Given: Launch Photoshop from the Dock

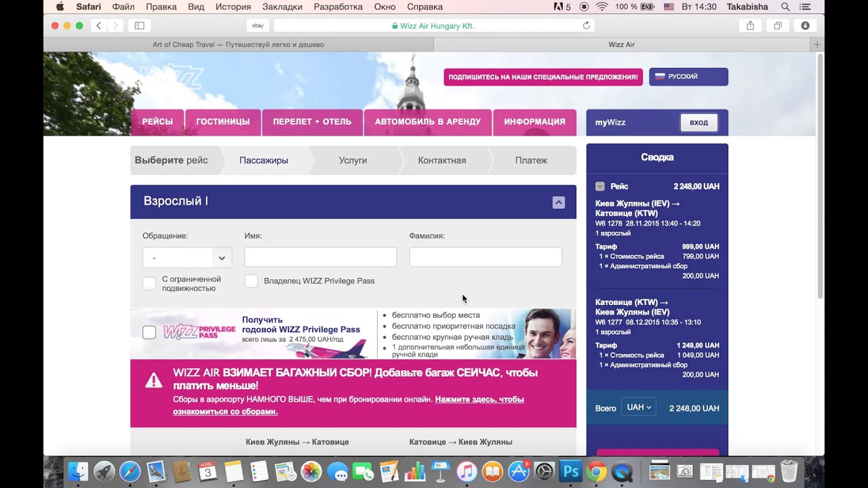Looking at the screenshot, I should (570, 472).
